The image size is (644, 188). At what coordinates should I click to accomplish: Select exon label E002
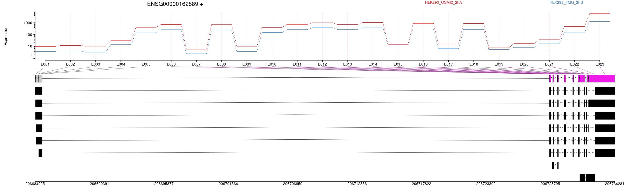coord(70,64)
